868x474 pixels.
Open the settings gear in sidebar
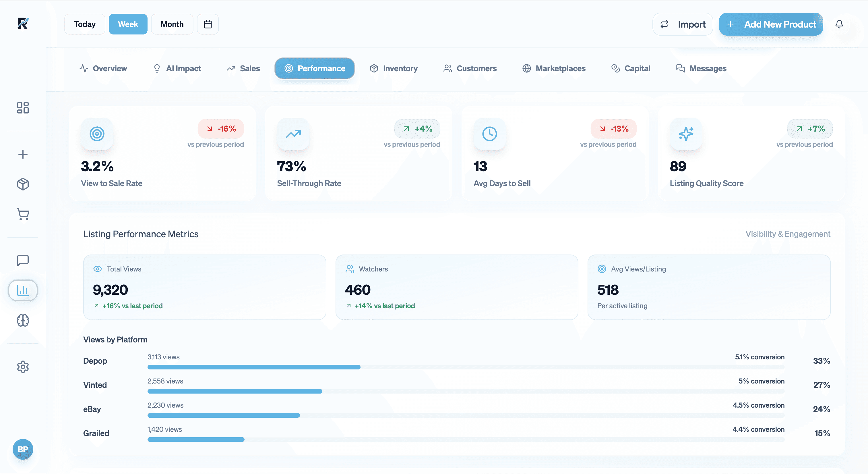click(x=23, y=367)
